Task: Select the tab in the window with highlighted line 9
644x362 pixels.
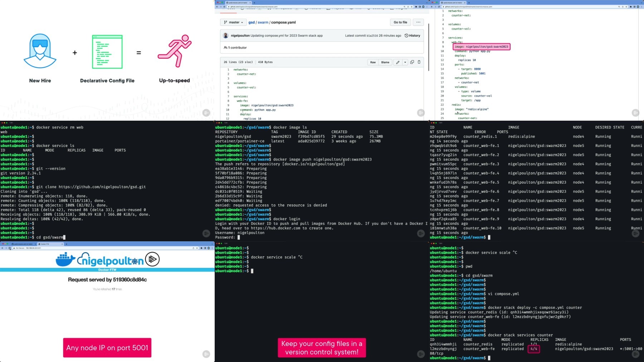Action: click(453, 3)
